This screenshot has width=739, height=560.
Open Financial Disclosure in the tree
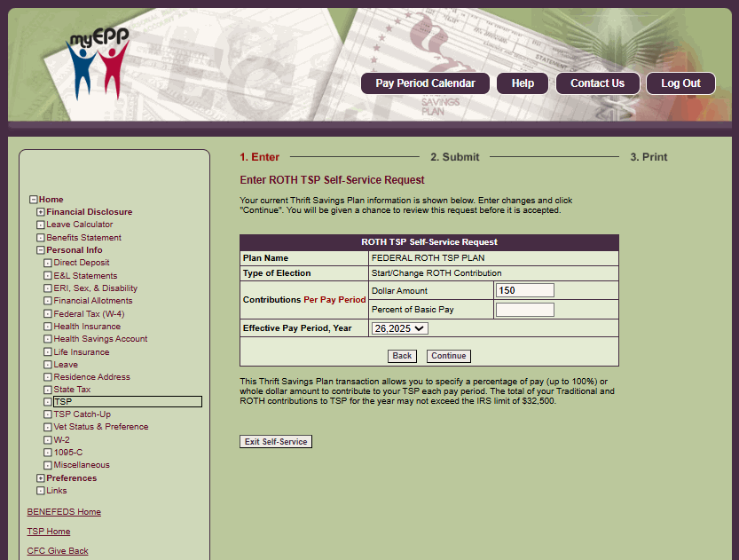pyautogui.click(x=89, y=212)
